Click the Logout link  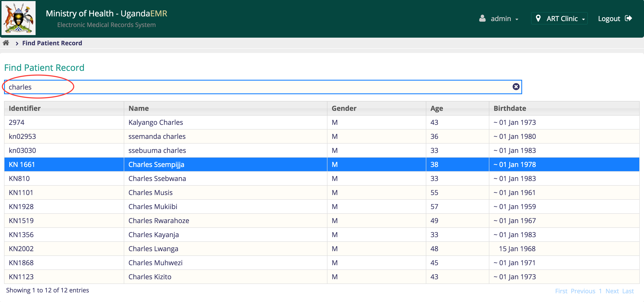tap(609, 19)
